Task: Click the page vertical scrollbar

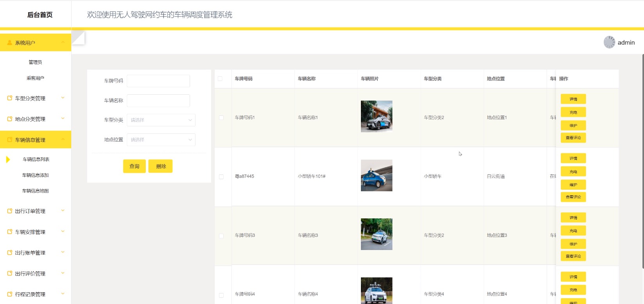Action: (643, 161)
